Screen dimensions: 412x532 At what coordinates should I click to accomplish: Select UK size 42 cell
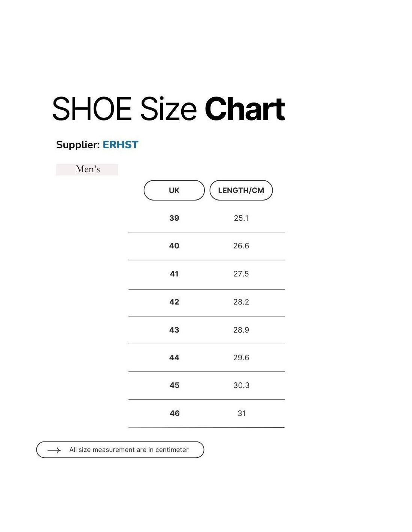(174, 302)
